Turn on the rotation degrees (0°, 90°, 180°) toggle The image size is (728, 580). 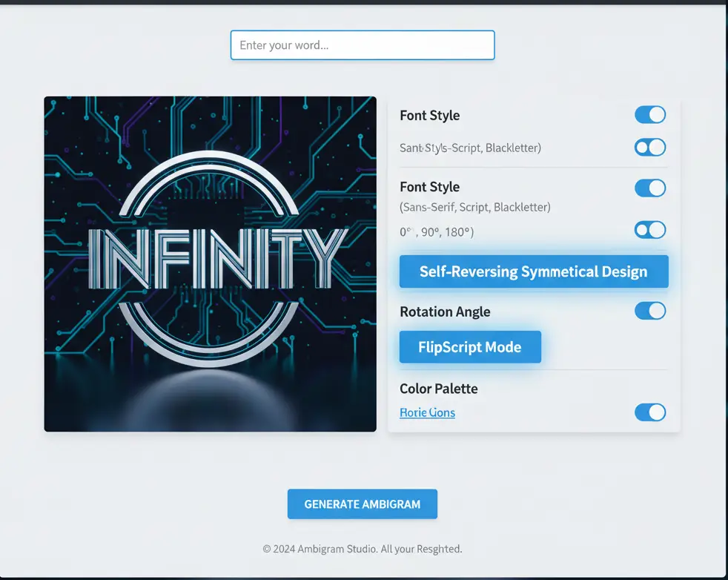(650, 230)
